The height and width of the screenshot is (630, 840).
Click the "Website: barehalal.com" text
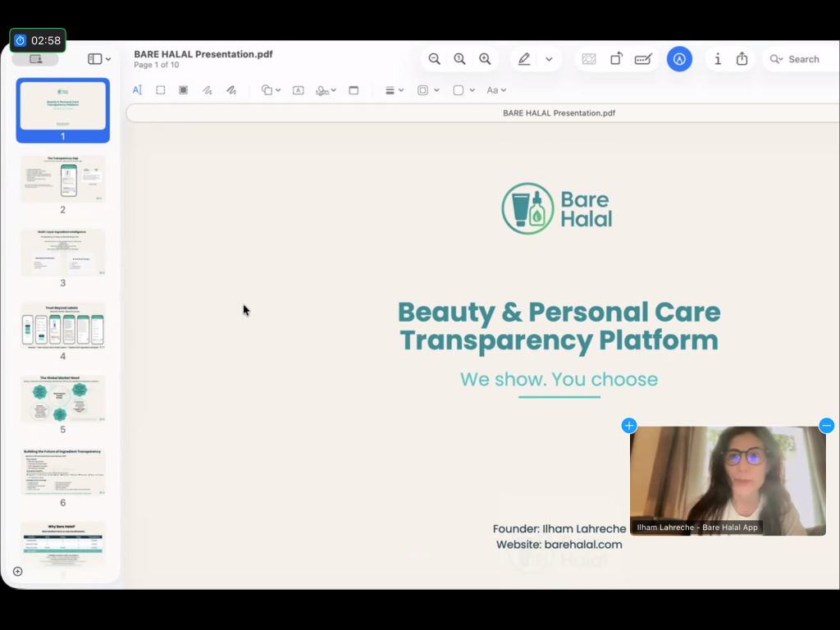[x=559, y=545]
